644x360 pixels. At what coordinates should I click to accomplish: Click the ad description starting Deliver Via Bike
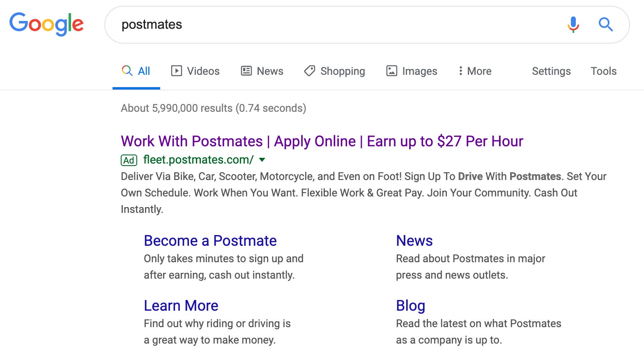pyautogui.click(x=363, y=193)
